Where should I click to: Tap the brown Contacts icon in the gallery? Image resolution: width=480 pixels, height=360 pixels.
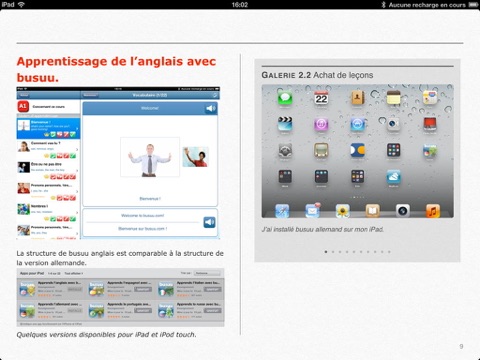[357, 98]
